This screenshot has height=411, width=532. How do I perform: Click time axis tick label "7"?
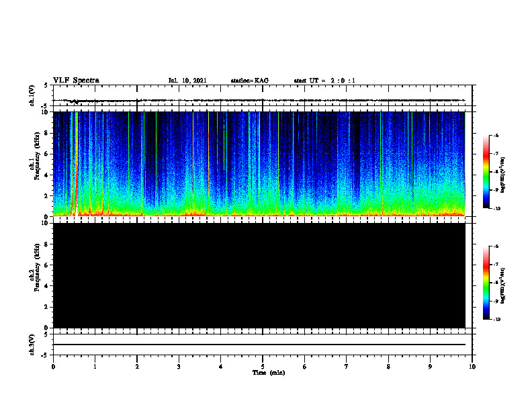347,367
